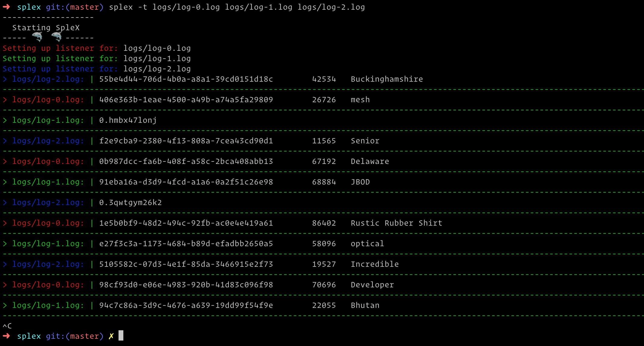Click the second shark emoji icon

[57, 37]
